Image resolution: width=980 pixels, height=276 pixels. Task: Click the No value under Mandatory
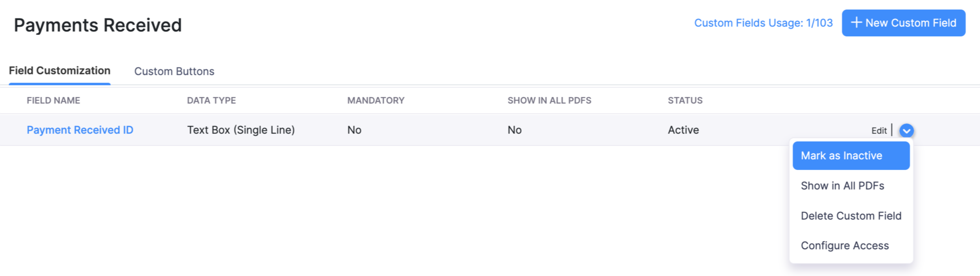click(x=354, y=130)
